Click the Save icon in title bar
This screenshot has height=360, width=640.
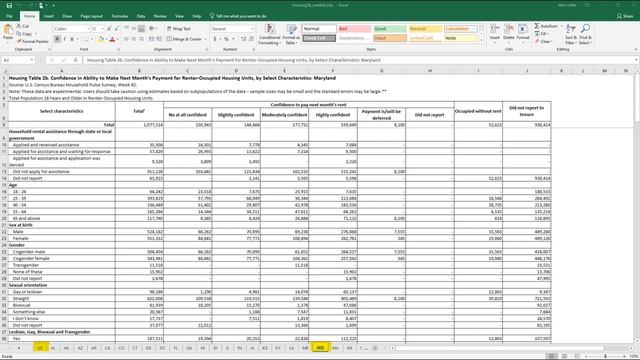click(9, 5)
